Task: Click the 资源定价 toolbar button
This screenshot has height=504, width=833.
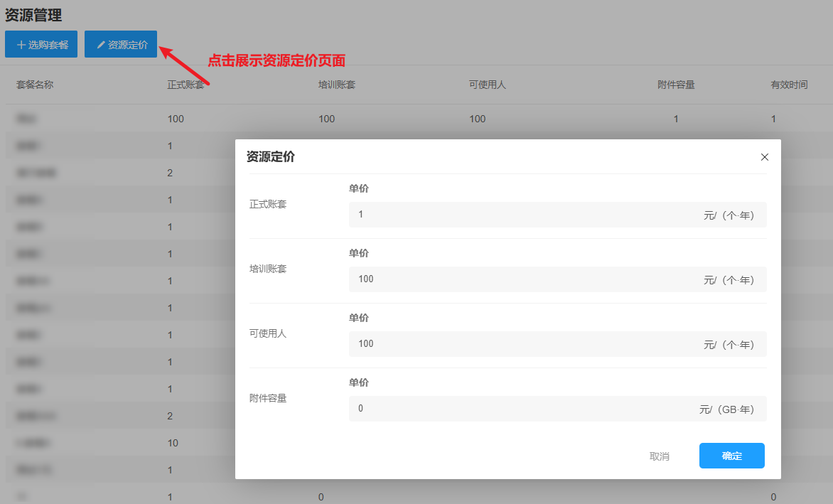Action: click(120, 43)
